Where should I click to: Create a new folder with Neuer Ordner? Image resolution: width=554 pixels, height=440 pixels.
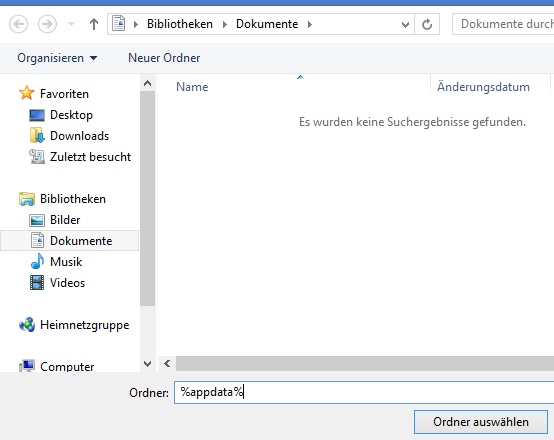coord(164,58)
